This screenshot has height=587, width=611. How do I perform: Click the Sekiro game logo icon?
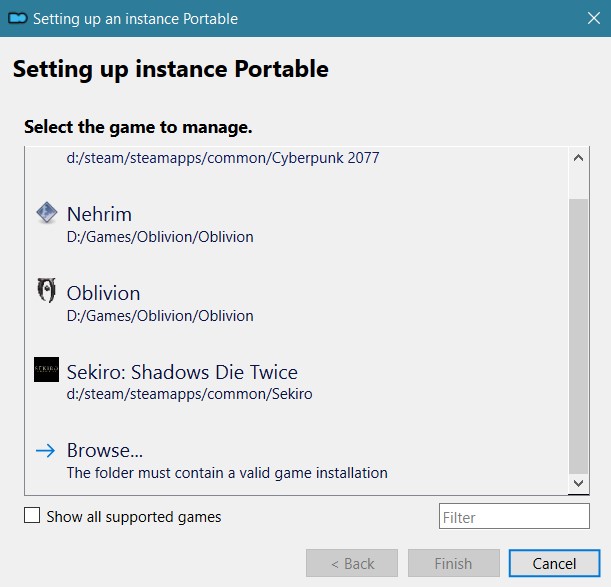46,370
